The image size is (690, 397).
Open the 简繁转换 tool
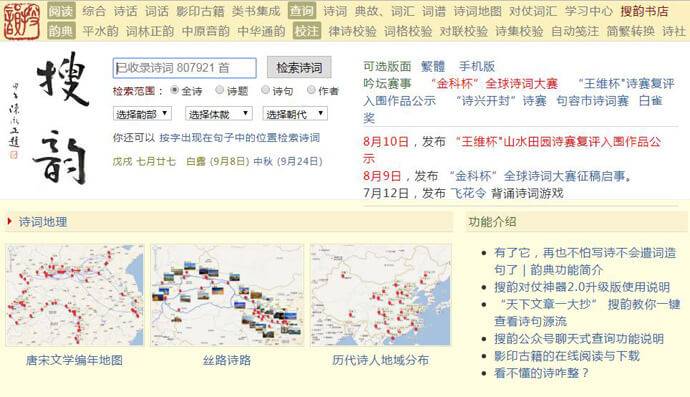pyautogui.click(x=631, y=31)
